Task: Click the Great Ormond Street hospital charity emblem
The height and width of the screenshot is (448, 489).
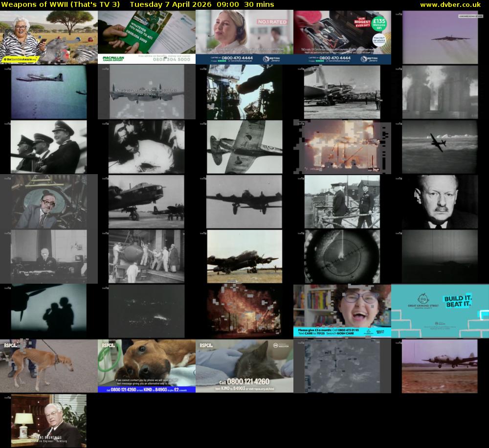Action: (x=423, y=299)
